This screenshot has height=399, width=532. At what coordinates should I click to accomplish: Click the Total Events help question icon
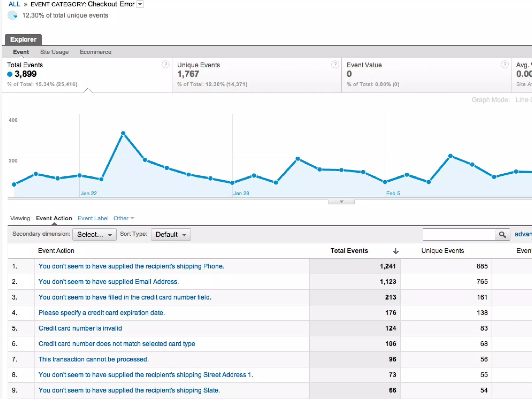coord(165,64)
